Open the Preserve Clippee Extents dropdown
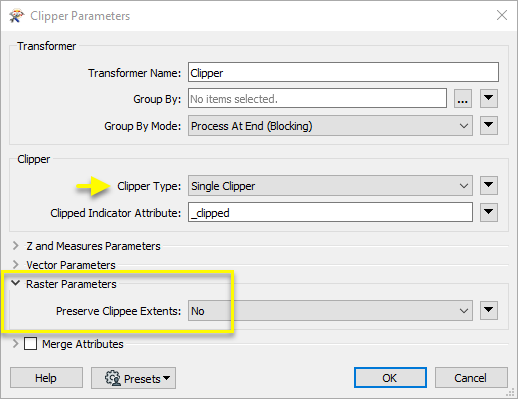The image size is (518, 399). 330,311
